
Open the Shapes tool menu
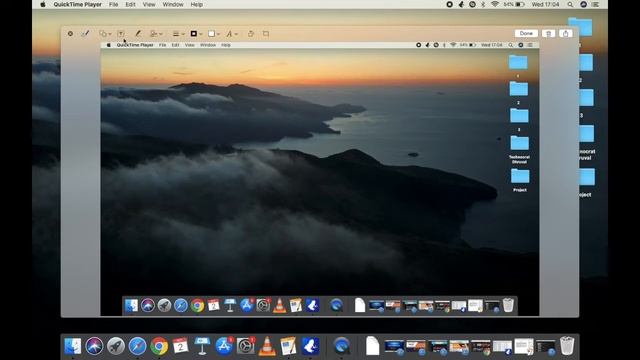(105, 34)
